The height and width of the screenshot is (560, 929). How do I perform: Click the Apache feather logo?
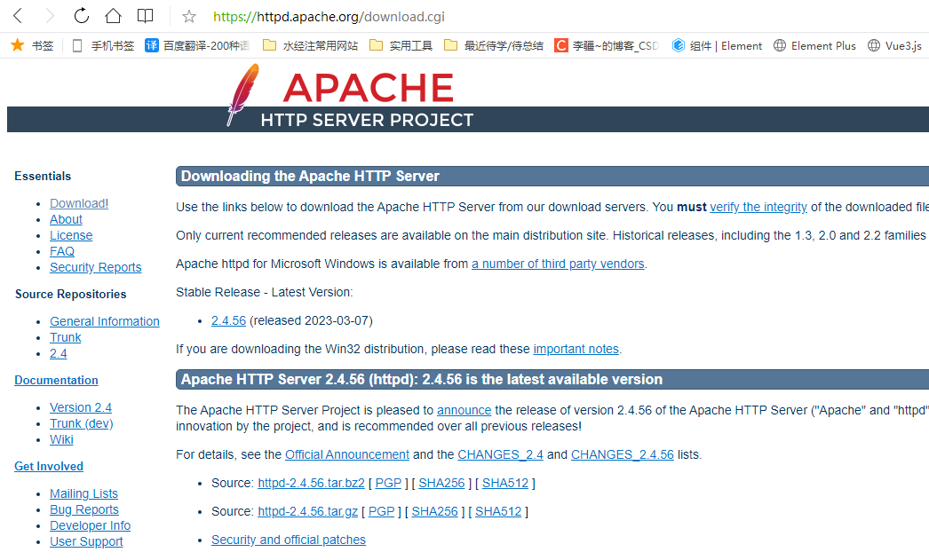click(242, 94)
